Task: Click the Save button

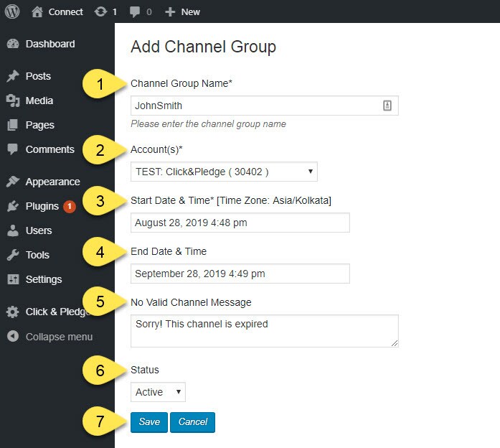Action: point(149,422)
